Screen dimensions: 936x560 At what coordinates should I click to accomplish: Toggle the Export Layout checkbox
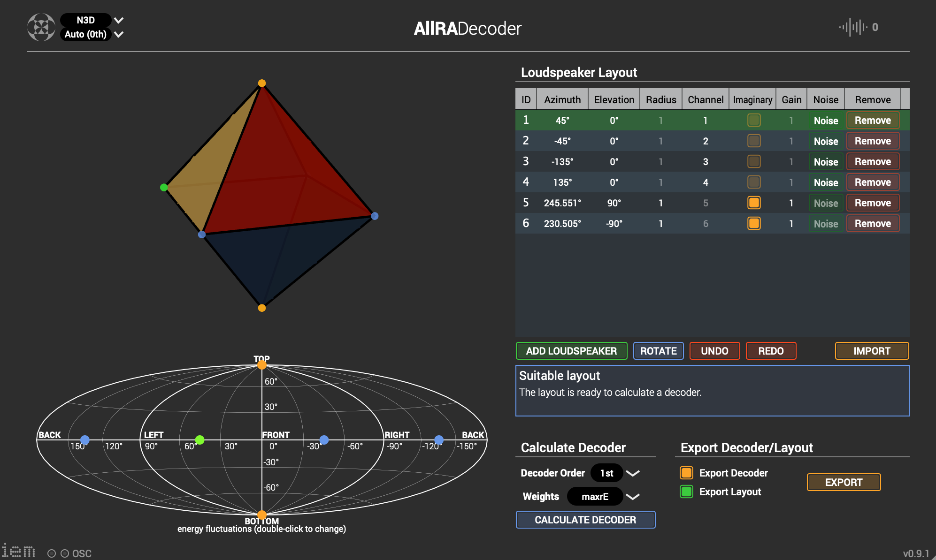686,492
